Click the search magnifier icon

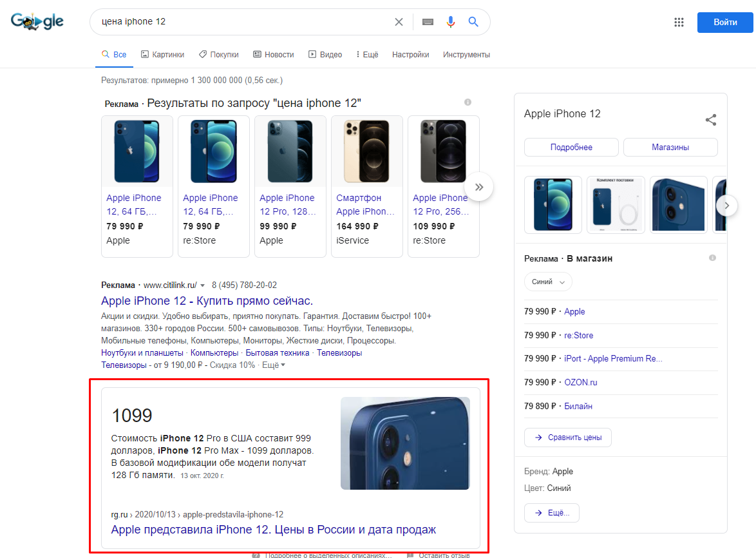click(x=473, y=21)
